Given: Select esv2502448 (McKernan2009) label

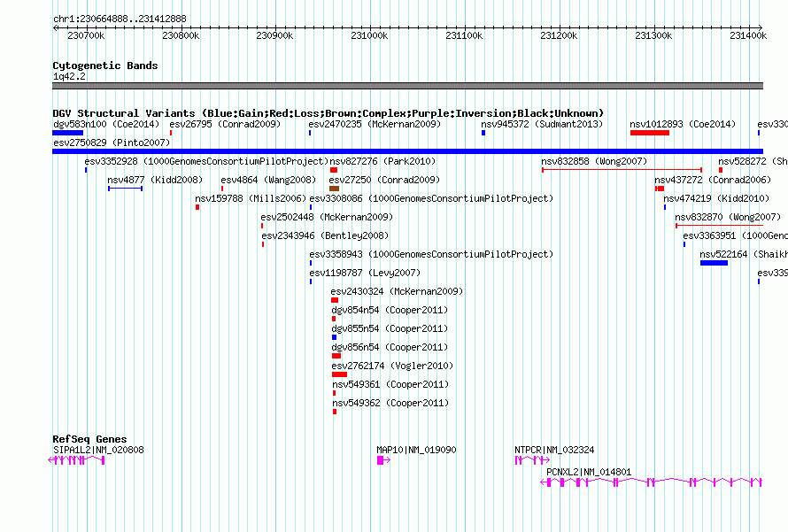Looking at the screenshot, I should coord(327,217).
